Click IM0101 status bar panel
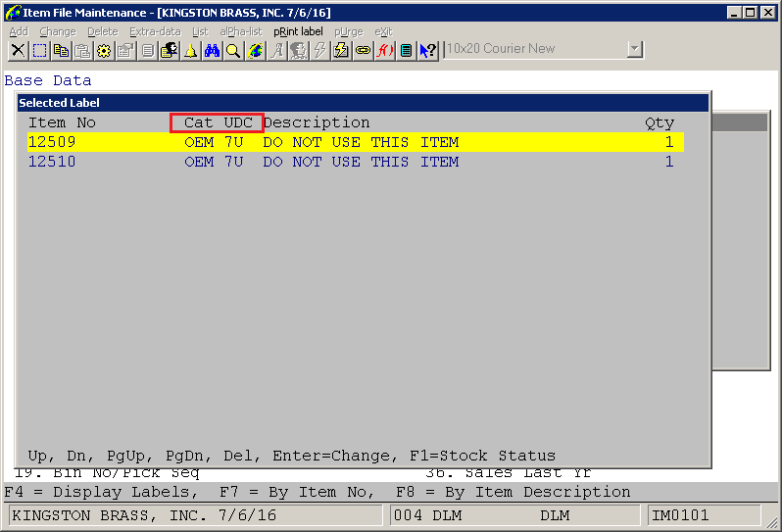 point(705,515)
